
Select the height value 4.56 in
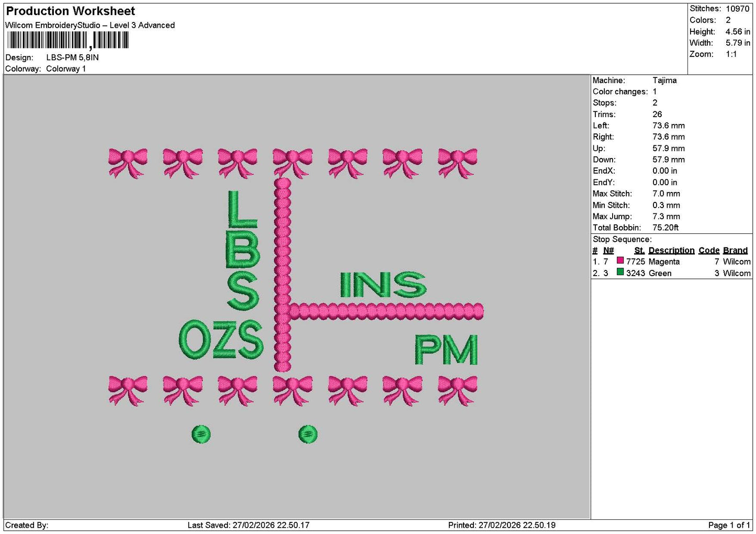pyautogui.click(x=738, y=32)
